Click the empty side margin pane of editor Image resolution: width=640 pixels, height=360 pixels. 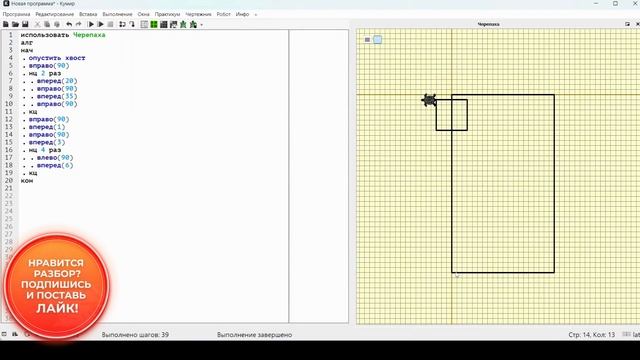(319, 176)
